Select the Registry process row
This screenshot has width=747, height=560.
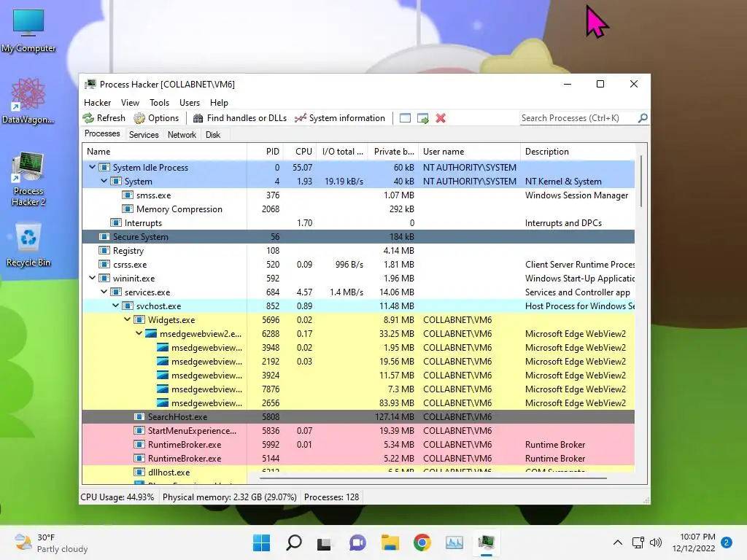[x=358, y=251]
